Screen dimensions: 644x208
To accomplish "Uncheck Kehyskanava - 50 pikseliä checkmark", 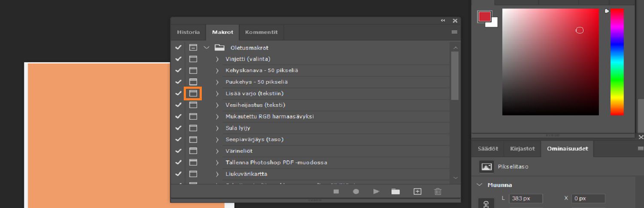I will point(178,70).
